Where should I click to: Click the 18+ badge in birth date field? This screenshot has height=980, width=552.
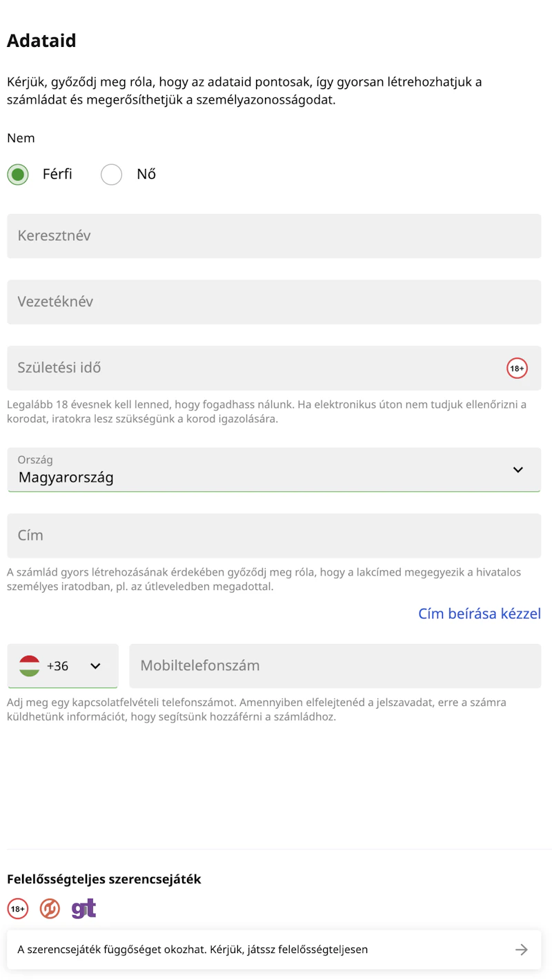[x=517, y=369]
